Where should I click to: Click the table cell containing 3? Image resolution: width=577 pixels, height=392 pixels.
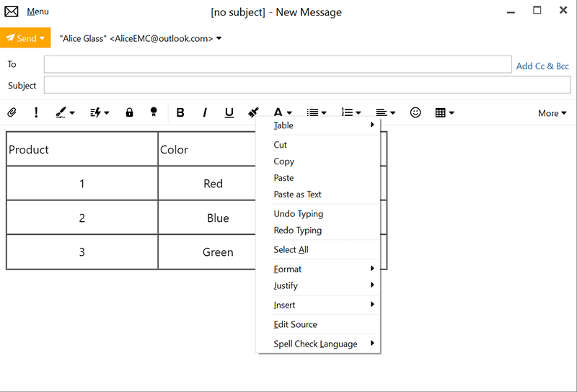point(82,252)
